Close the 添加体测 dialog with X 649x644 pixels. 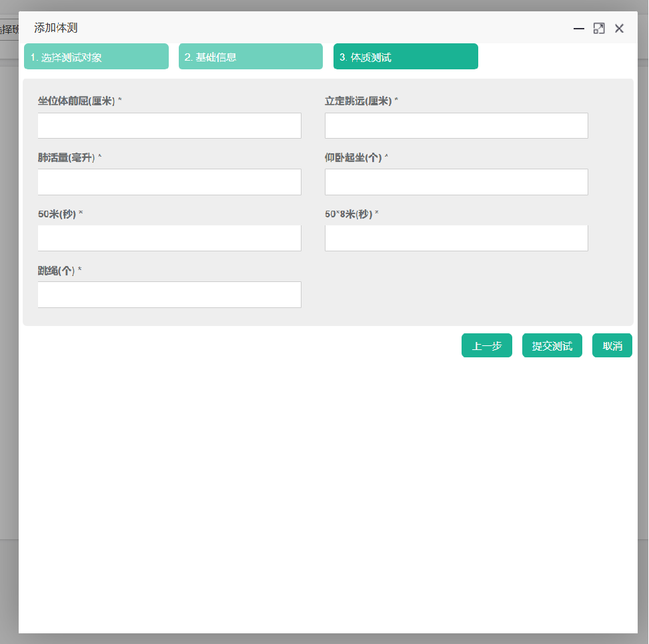[x=619, y=29]
